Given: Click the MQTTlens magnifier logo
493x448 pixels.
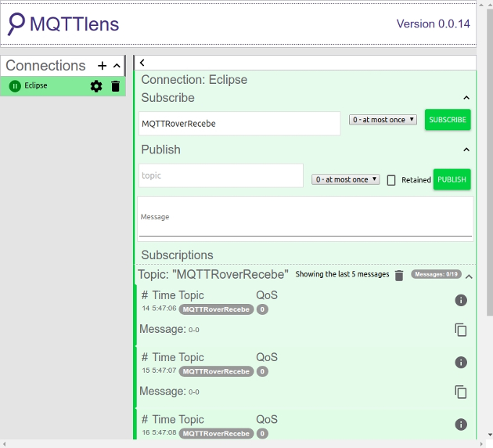Looking at the screenshot, I should 16,23.
